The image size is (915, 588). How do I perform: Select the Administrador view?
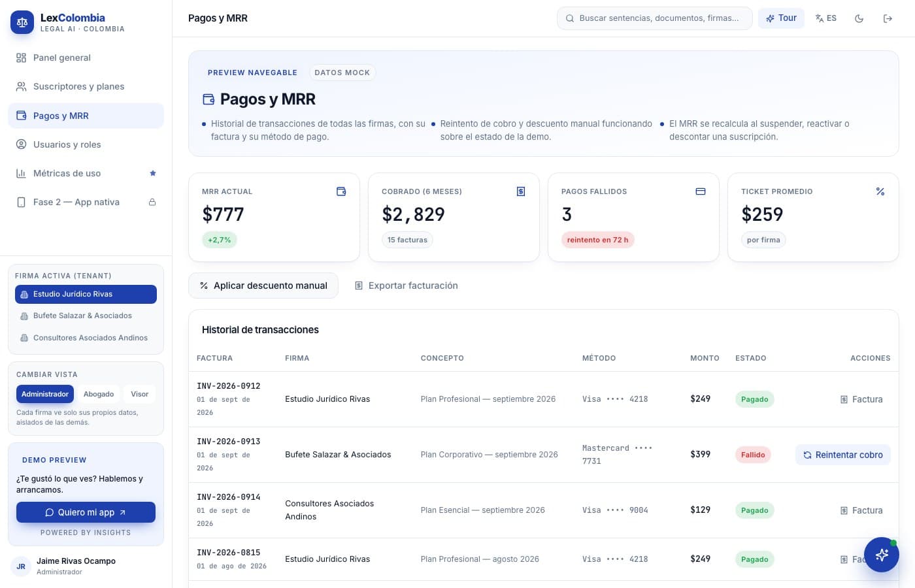coord(45,394)
